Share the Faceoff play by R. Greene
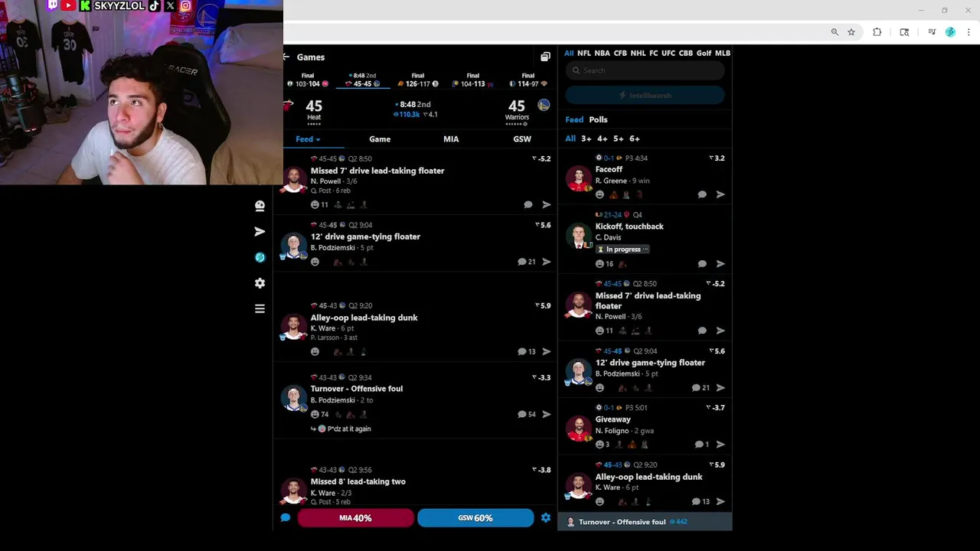Image resolution: width=980 pixels, height=551 pixels. 720,194
